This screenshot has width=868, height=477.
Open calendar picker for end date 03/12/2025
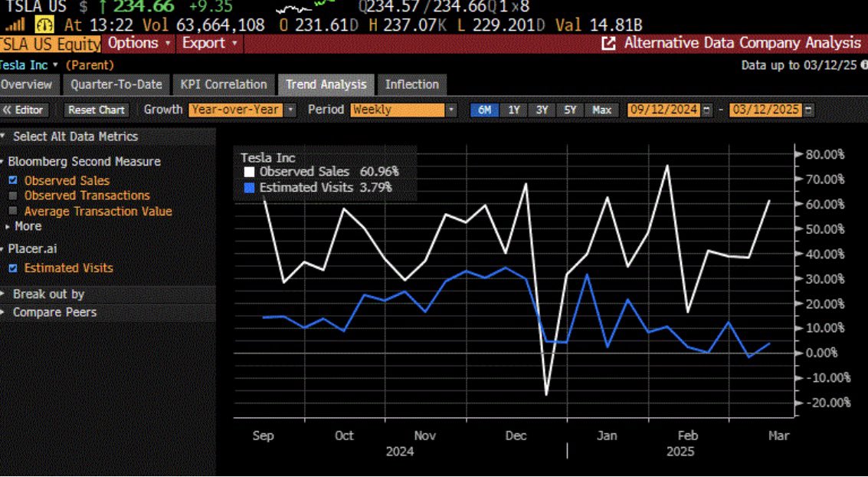[809, 110]
